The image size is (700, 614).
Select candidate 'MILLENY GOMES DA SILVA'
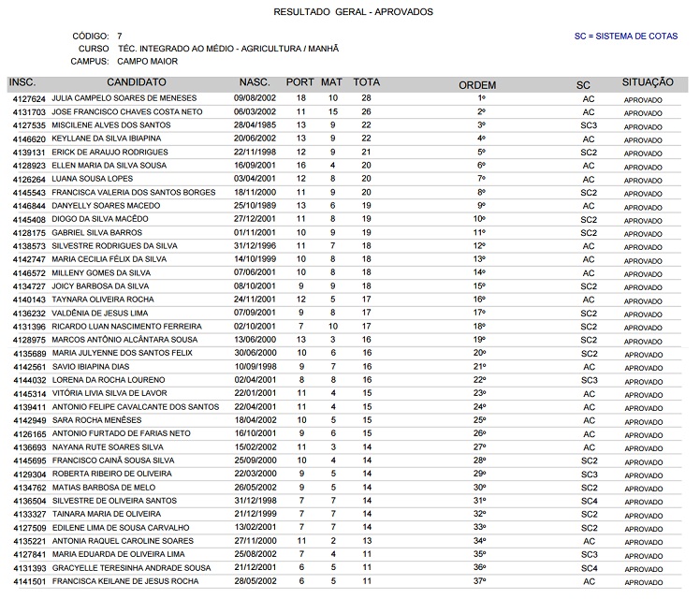click(101, 272)
